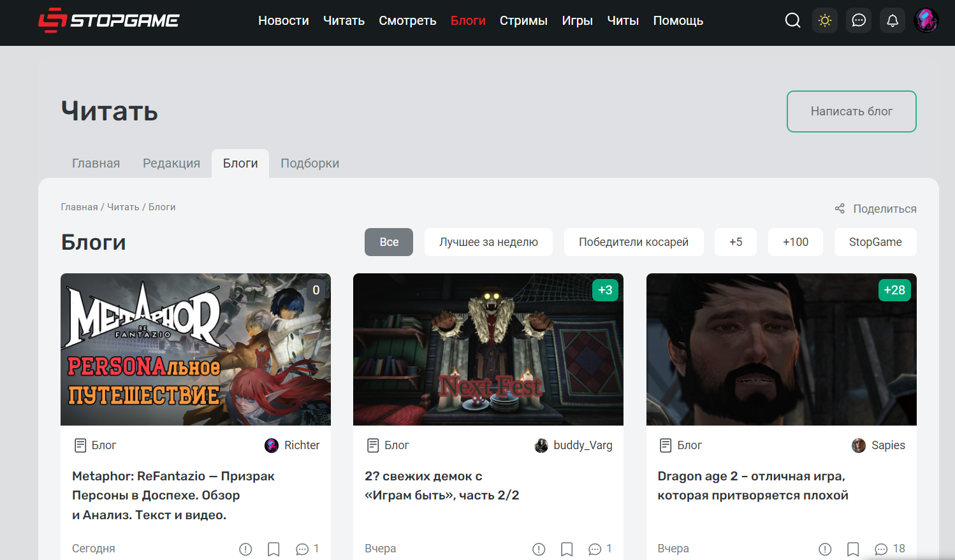
Task: Bookmark the Metaphor: ReFantazio blog
Action: (273, 549)
